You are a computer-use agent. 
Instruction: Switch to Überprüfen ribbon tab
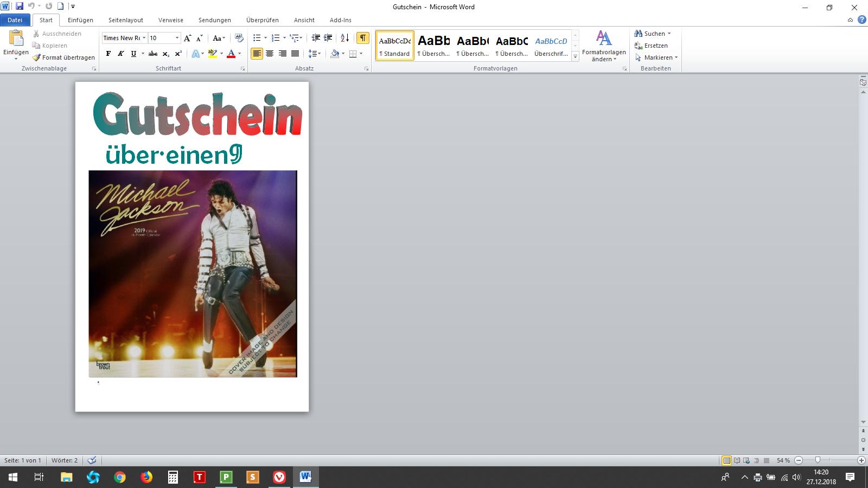click(263, 20)
